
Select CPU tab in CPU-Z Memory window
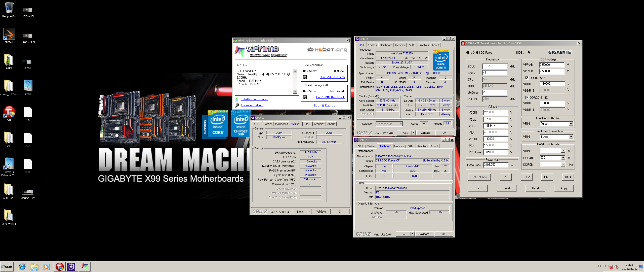pyautogui.click(x=257, y=124)
